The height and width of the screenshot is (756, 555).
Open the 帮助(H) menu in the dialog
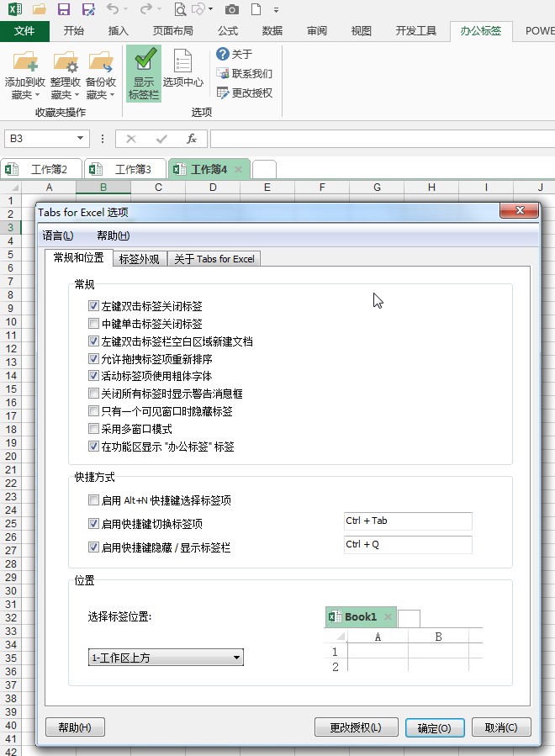114,235
